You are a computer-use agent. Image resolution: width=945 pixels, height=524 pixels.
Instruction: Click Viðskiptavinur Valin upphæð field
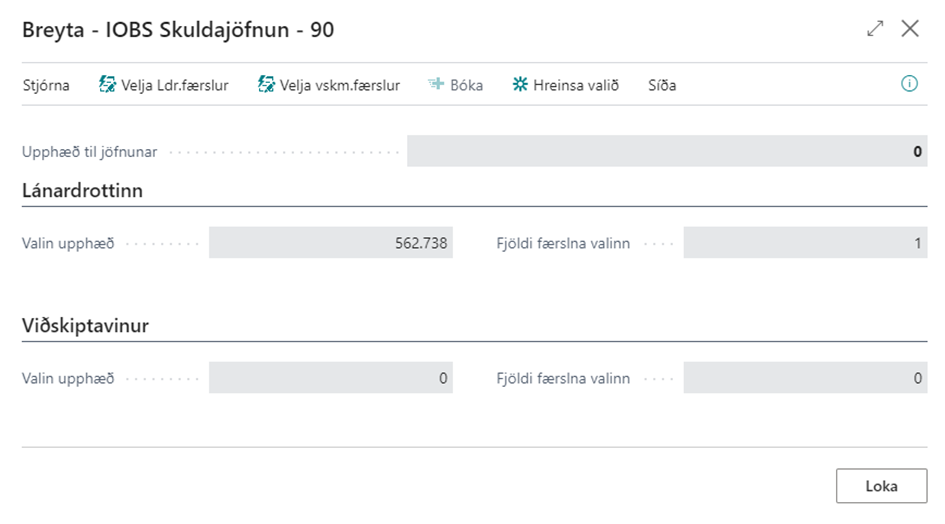[x=331, y=379]
